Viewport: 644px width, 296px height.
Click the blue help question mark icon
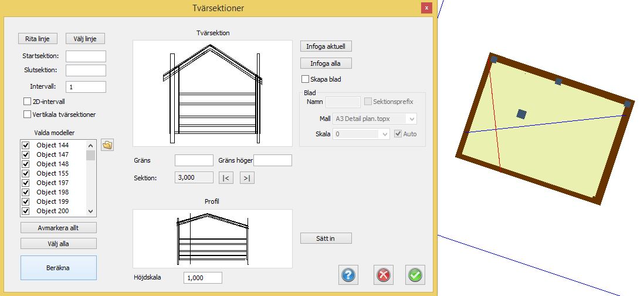coord(348,274)
